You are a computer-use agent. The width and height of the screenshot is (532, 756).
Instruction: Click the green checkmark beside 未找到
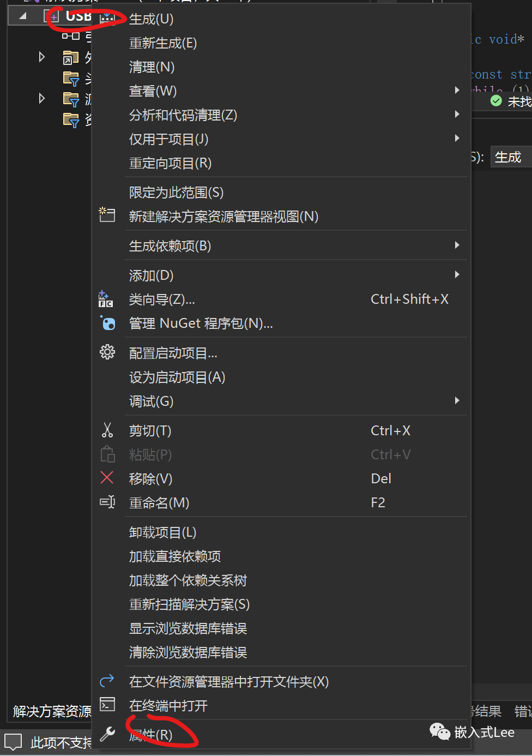click(496, 100)
